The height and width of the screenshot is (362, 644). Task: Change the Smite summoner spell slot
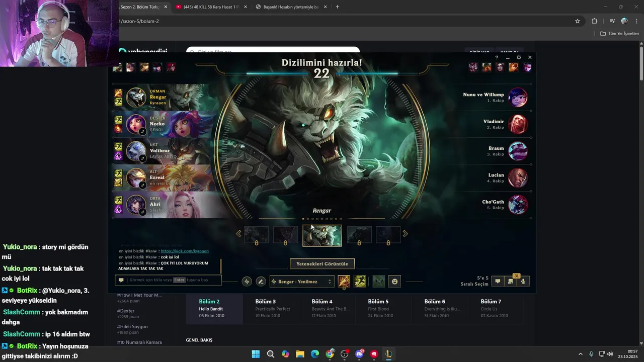tap(344, 282)
